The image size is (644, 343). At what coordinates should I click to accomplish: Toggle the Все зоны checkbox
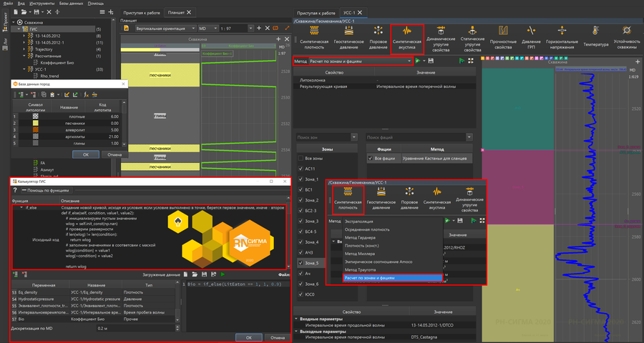tap(301, 157)
